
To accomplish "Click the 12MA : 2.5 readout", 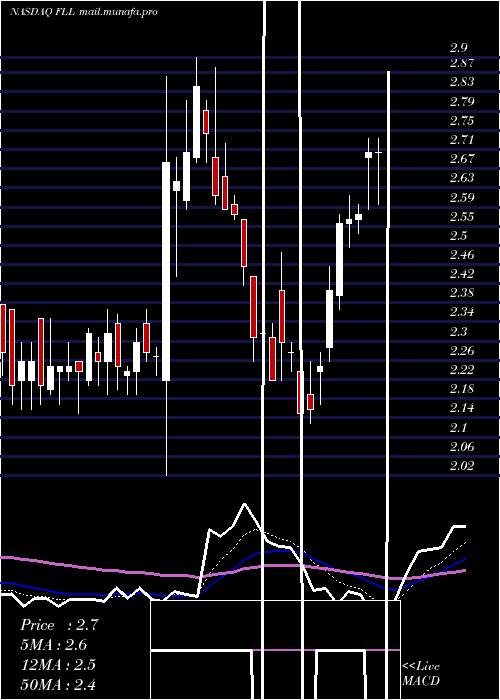I will click(58, 665).
